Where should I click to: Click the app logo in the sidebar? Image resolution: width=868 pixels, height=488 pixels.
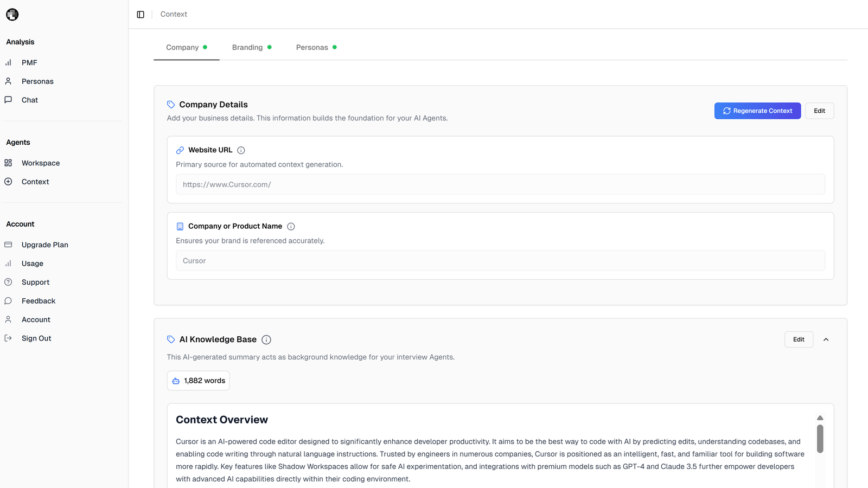(x=12, y=15)
